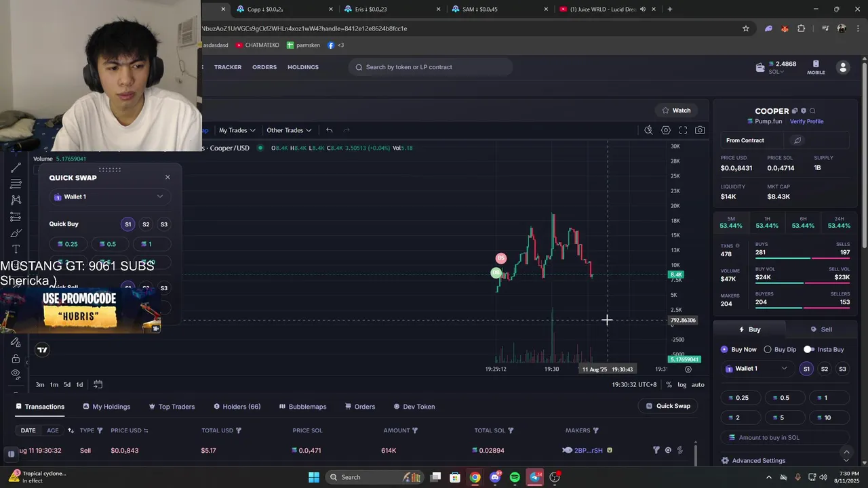Screen dimensions: 868x488
Task: Click the leaf icon next to From Contract
Action: 797,140
